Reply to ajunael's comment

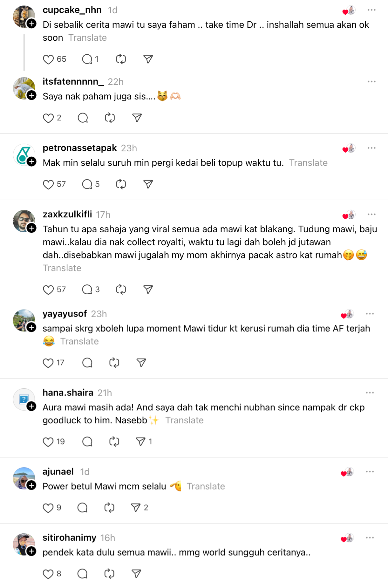pos(82,508)
